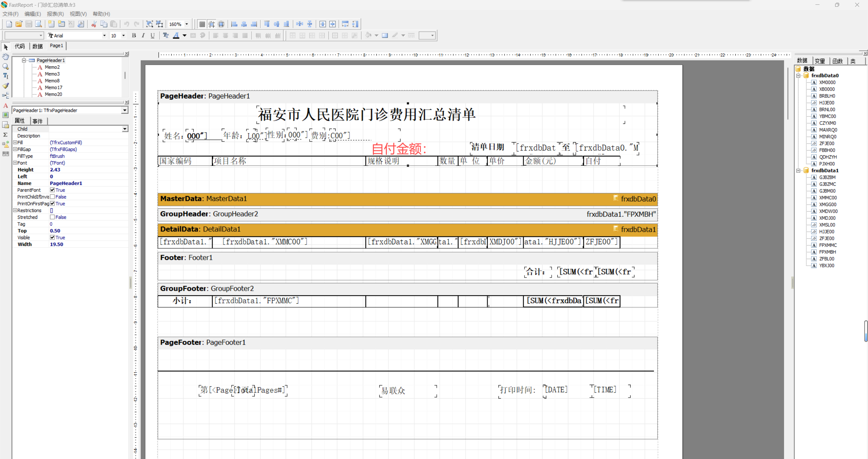Toggle the Stretched property checkbox
Screen dimensions: 868x459
pos(52,217)
